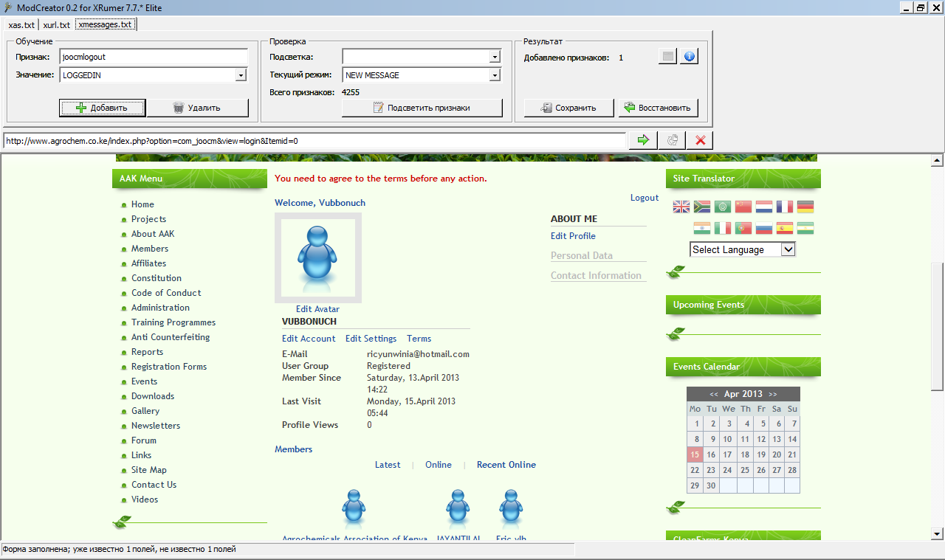Viewport: 945px width, 560px height.
Task: Select the Netherlands flag translator icon
Action: (764, 207)
